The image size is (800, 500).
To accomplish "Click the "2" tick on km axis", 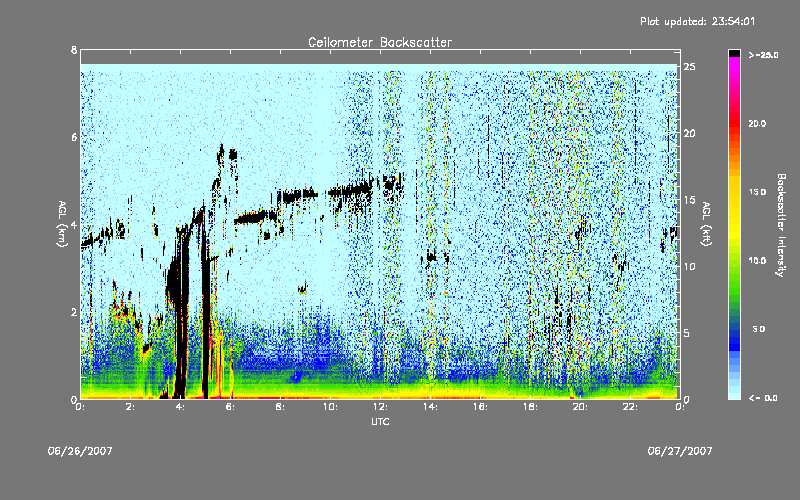I will tap(74, 312).
